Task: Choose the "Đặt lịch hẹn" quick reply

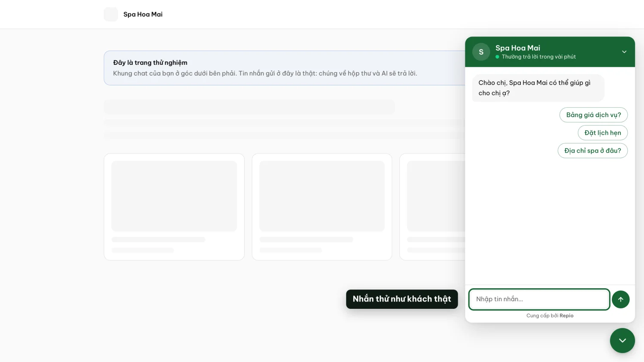Action: coord(602,133)
